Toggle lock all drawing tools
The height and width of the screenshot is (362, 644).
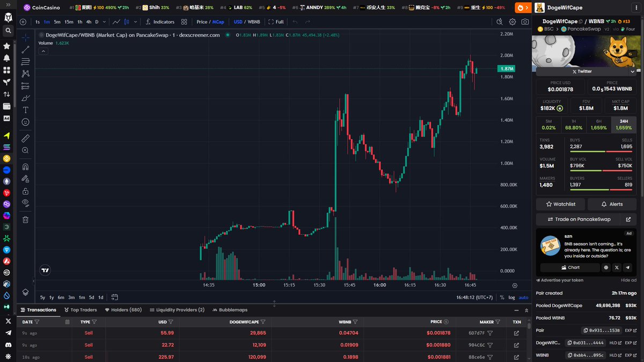click(25, 191)
